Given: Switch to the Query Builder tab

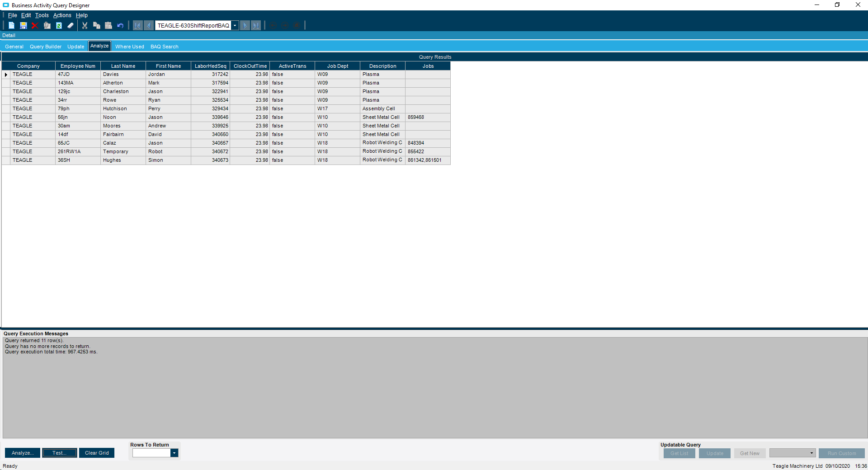Looking at the screenshot, I should [x=46, y=47].
